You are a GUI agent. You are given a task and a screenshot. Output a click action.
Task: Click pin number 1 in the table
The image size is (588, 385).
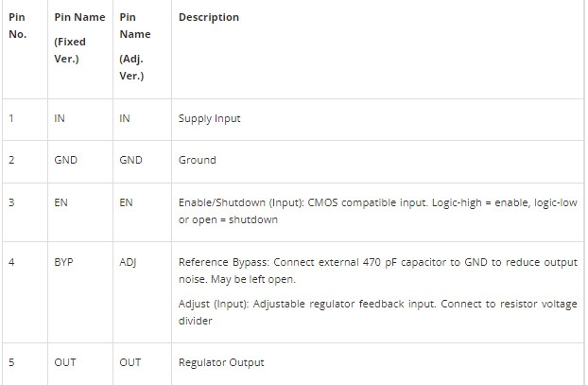click(11, 118)
